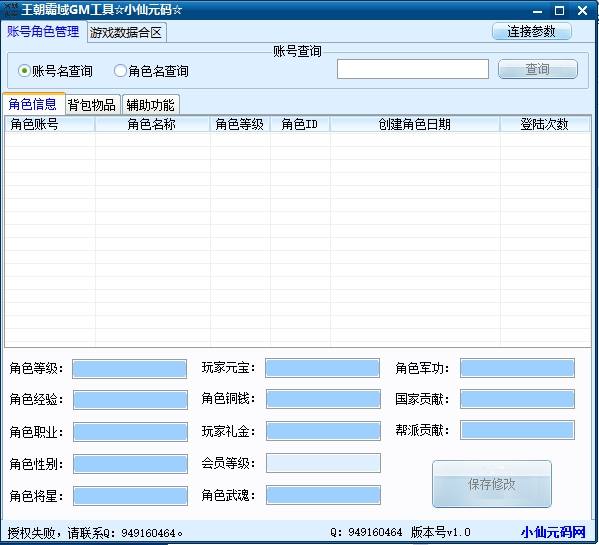
Task: Click the 会员等级 field
Action: (323, 463)
